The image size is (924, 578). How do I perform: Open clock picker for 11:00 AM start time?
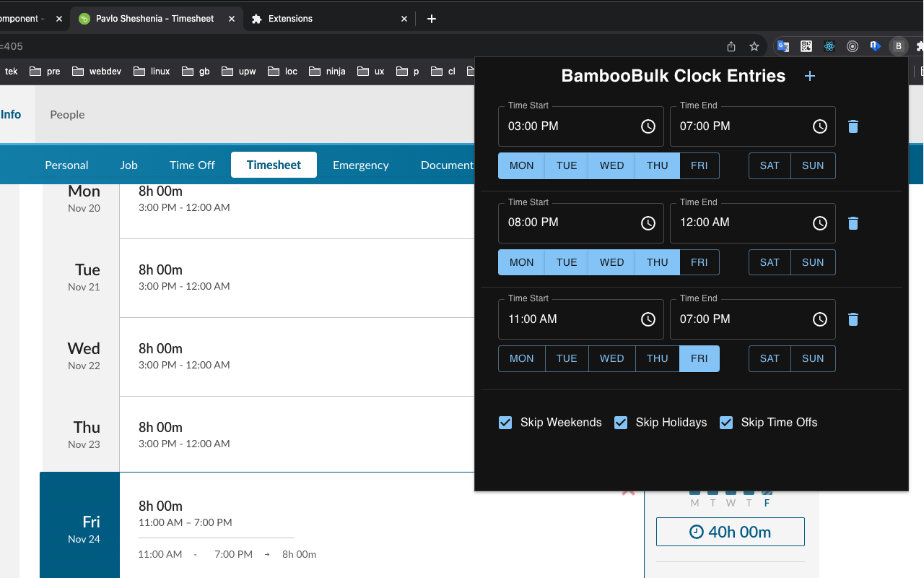tap(648, 319)
